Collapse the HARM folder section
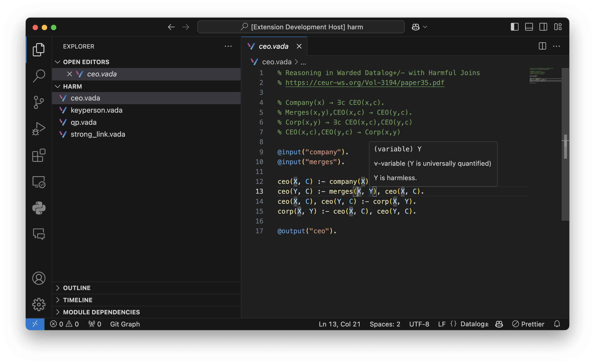595x364 pixels. tap(146, 86)
